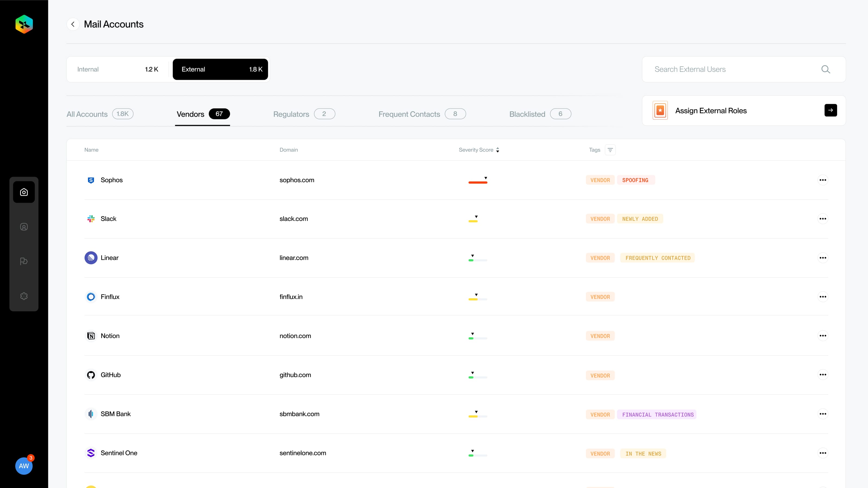Switch to Blacklisted tab

click(540, 114)
